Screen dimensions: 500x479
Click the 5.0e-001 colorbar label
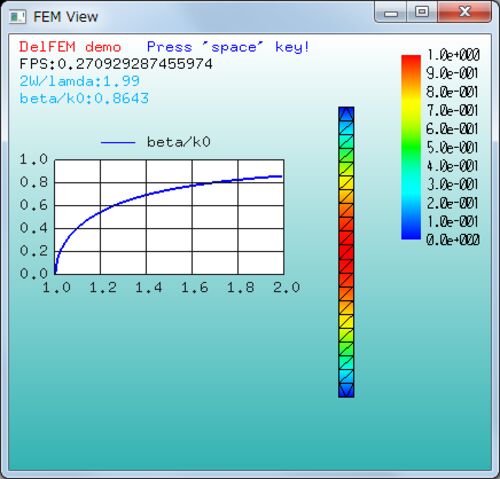pos(452,147)
